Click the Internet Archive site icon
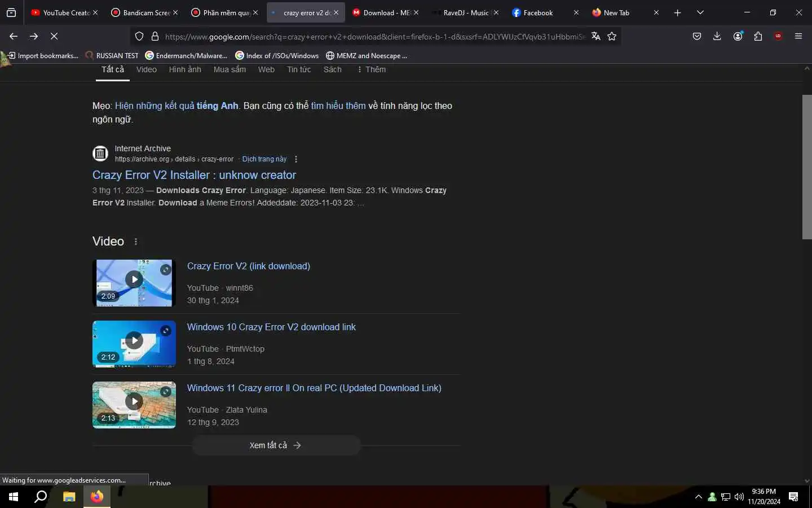 pyautogui.click(x=100, y=153)
